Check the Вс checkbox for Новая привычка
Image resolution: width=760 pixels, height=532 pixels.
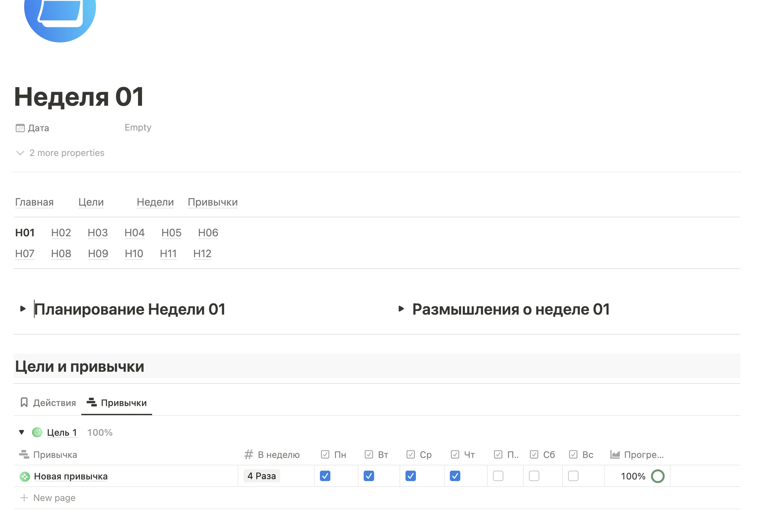point(573,476)
